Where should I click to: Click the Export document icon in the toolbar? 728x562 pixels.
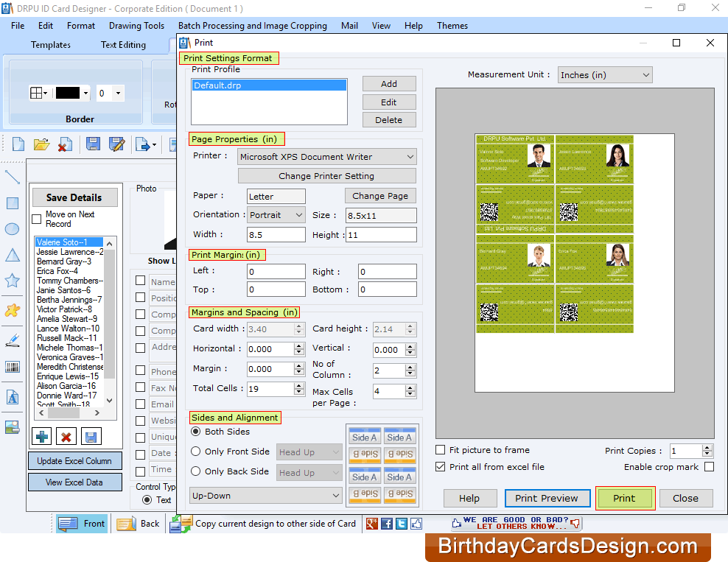[x=142, y=144]
